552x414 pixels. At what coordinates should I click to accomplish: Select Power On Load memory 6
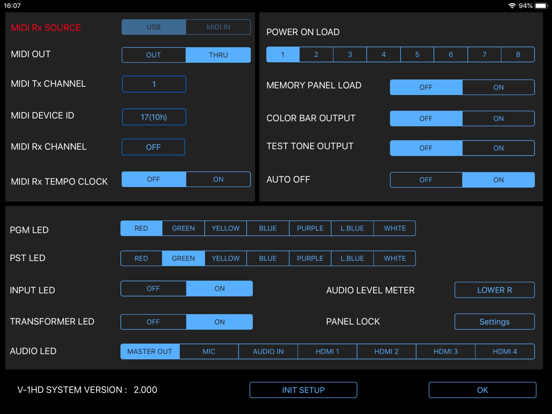pyautogui.click(x=451, y=55)
